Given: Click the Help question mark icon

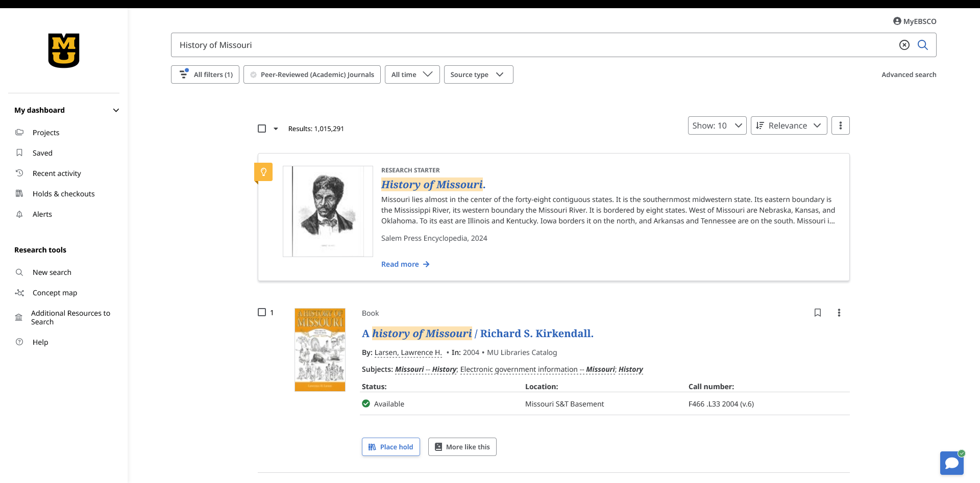Looking at the screenshot, I should (19, 342).
